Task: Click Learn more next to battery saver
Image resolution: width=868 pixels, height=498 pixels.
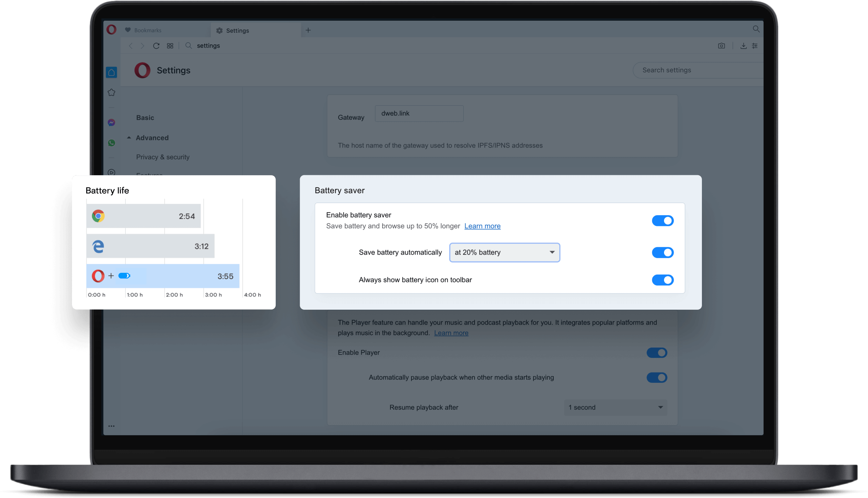Action: tap(482, 226)
